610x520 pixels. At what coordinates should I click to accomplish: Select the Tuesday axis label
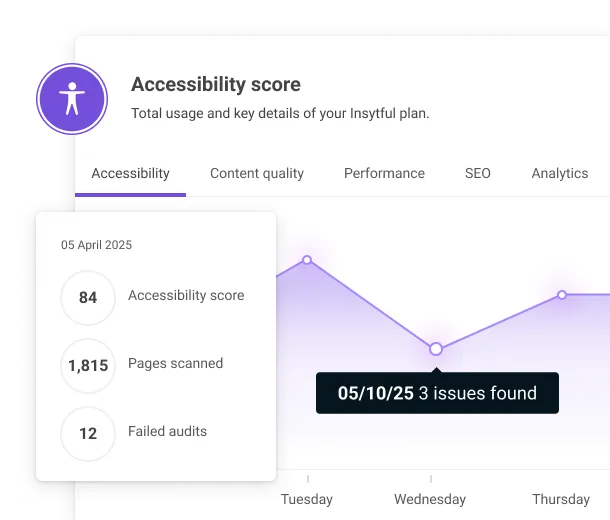307,499
